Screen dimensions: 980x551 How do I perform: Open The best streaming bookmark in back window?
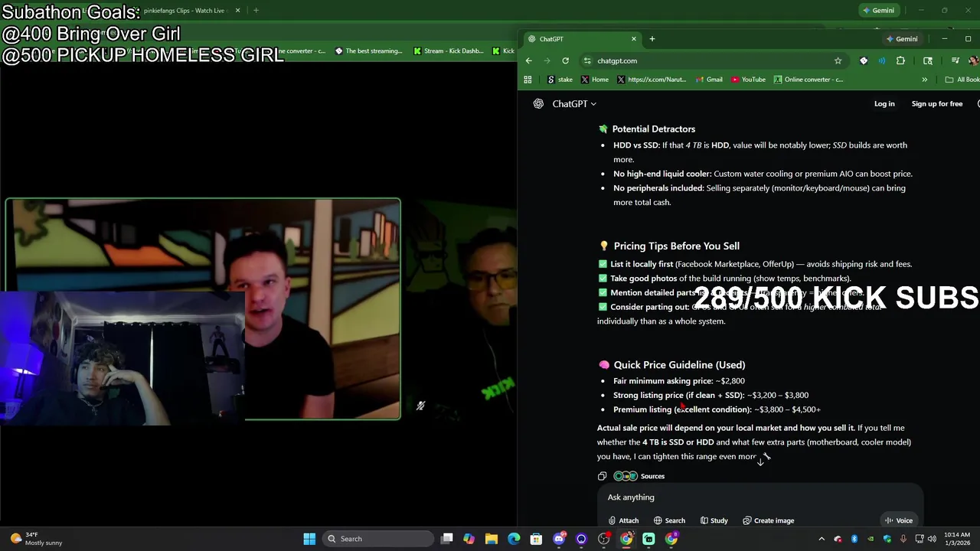368,51
